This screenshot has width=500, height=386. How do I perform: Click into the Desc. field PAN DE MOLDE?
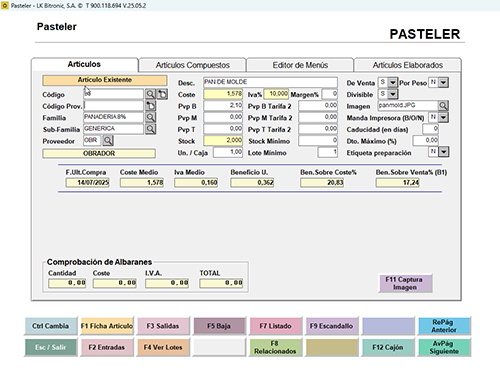(270, 82)
